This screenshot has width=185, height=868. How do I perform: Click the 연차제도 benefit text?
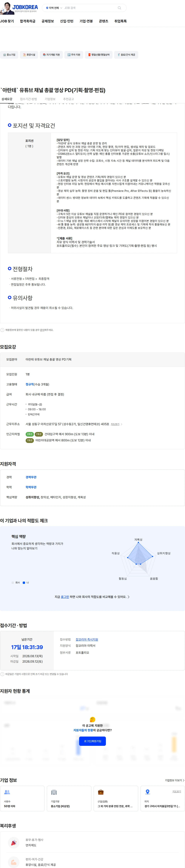point(31,845)
